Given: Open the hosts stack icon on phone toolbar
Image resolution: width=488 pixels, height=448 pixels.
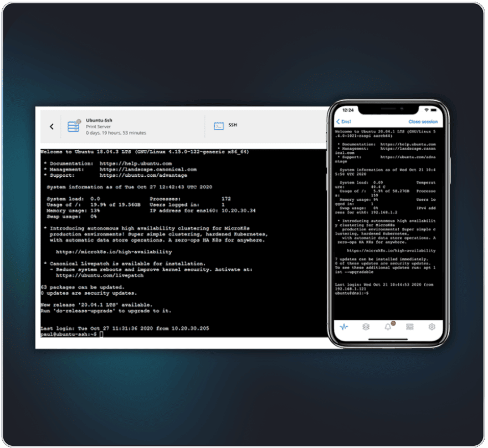Looking at the screenshot, I should (x=366, y=327).
